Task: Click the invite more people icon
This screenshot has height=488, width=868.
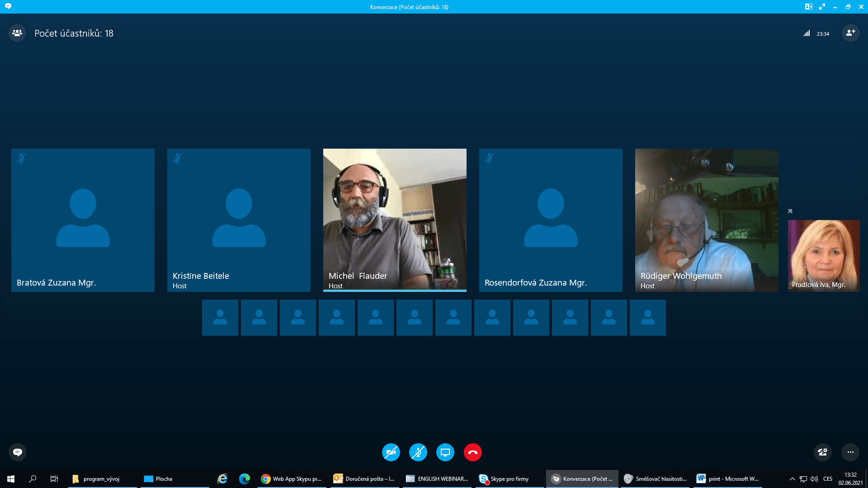Action: click(850, 33)
